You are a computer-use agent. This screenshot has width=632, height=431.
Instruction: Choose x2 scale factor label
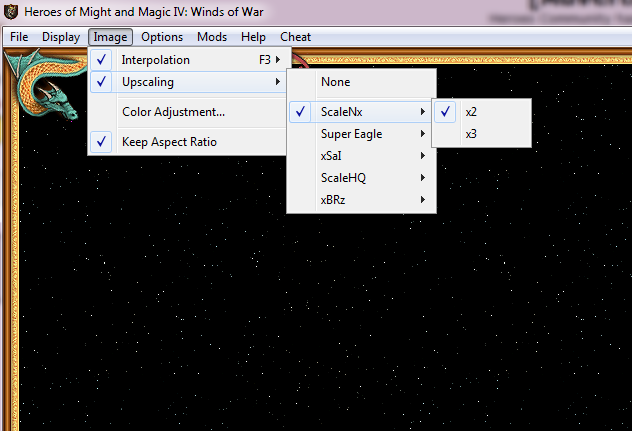pyautogui.click(x=471, y=112)
